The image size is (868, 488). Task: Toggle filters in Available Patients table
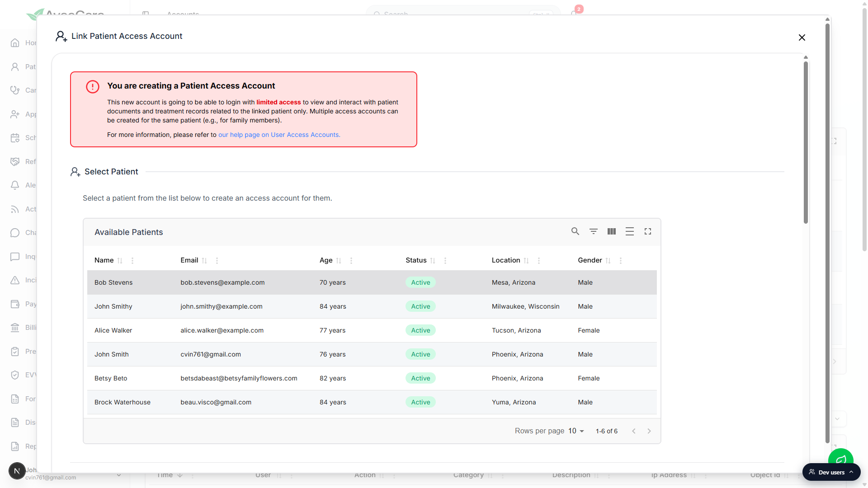[x=593, y=231]
